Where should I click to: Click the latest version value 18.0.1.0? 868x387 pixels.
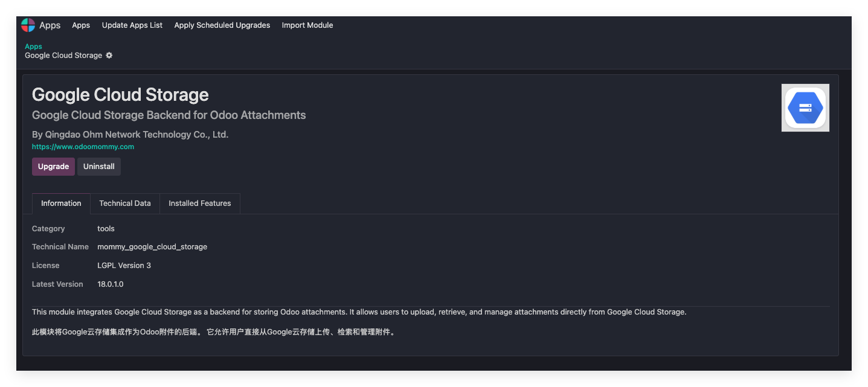coord(111,284)
